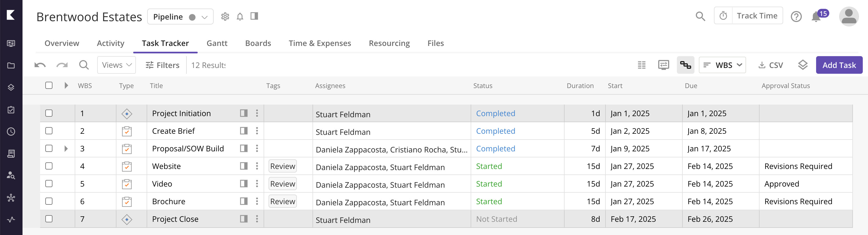This screenshot has width=868, height=235.
Task: Select the Project Initiation row checkbox
Action: pyautogui.click(x=49, y=113)
